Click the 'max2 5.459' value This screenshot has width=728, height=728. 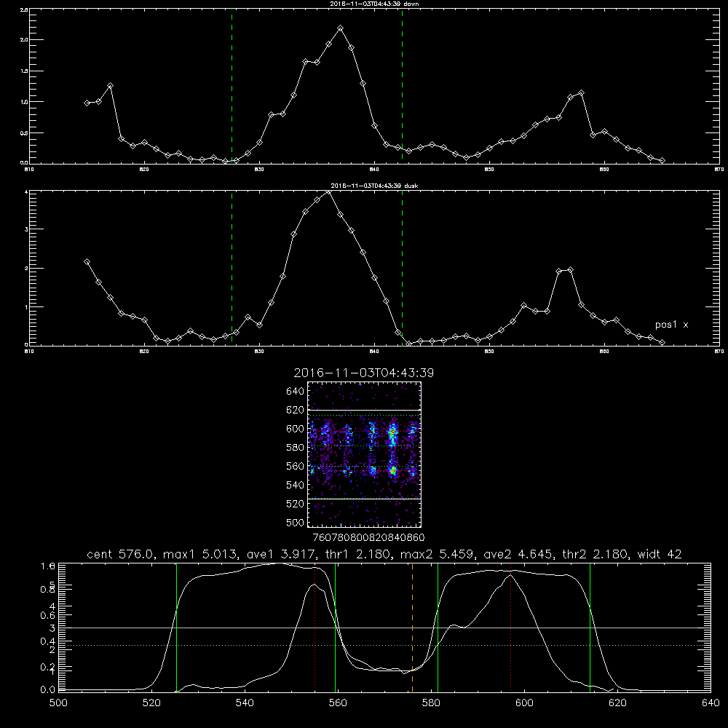436,554
